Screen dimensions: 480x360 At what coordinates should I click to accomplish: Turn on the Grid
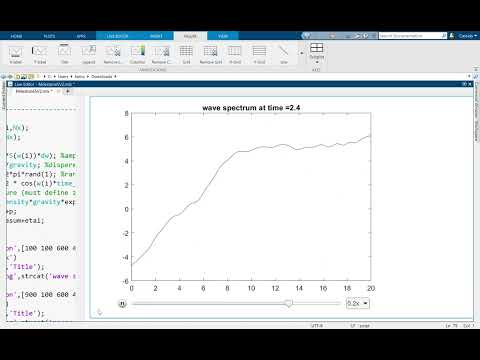tap(186, 55)
